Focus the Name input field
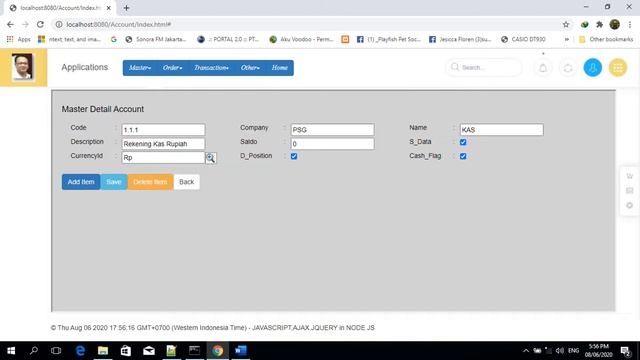 click(x=502, y=130)
